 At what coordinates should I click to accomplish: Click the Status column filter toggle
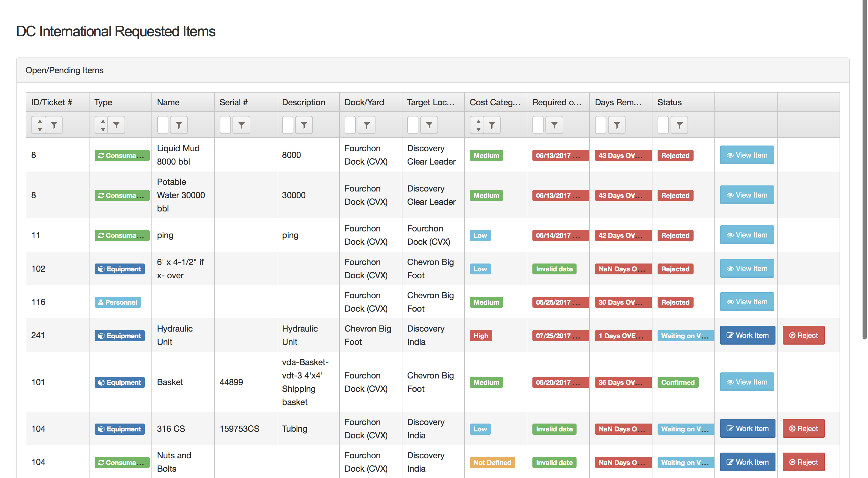[679, 124]
